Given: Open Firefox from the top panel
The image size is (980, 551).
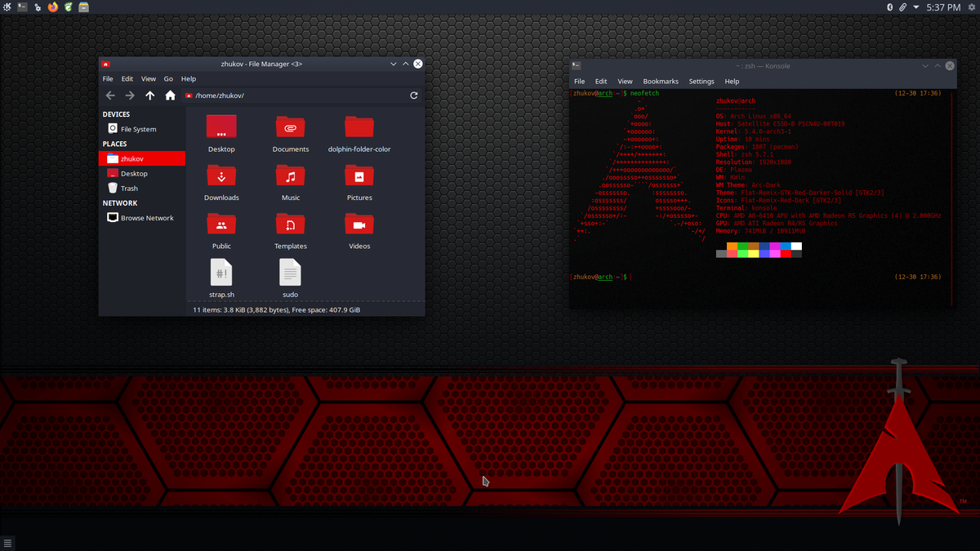Looking at the screenshot, I should point(52,7).
